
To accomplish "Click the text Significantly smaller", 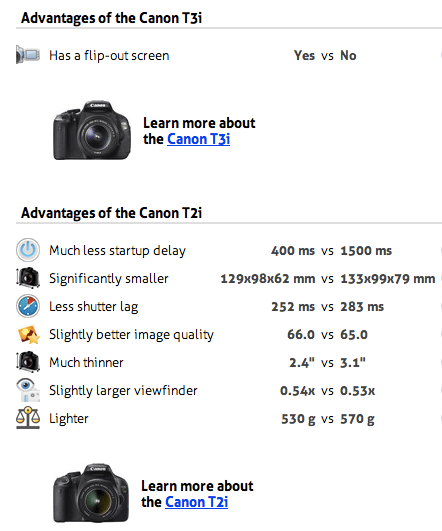I will [x=109, y=279].
